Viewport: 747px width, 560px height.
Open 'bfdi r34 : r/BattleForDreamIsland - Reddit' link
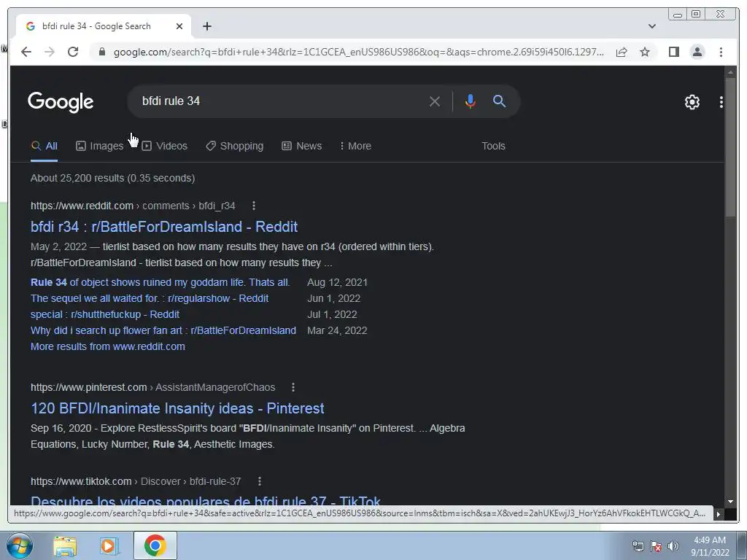pyautogui.click(x=164, y=227)
